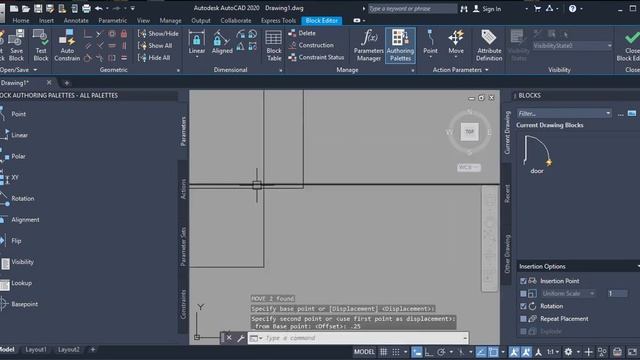Select the Rotation parameter in palette
The image size is (640, 360).
coord(17,199)
